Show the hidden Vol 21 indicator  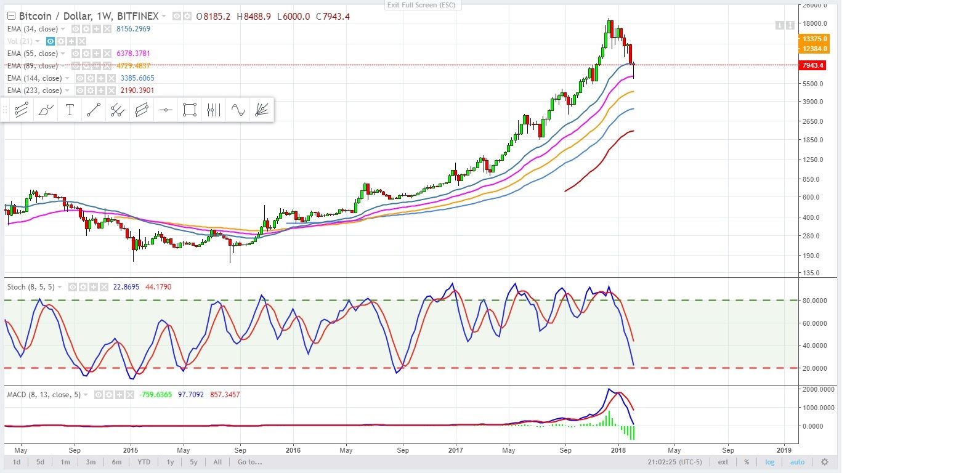coord(51,41)
